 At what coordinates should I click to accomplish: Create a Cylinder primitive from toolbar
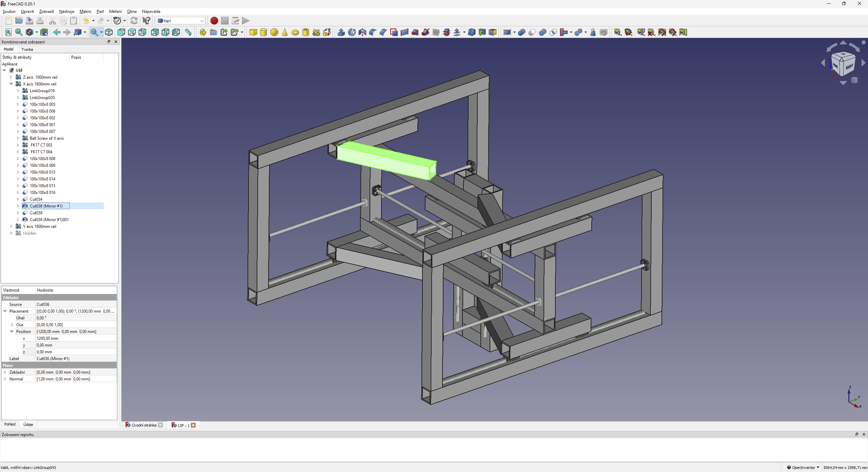tap(263, 32)
